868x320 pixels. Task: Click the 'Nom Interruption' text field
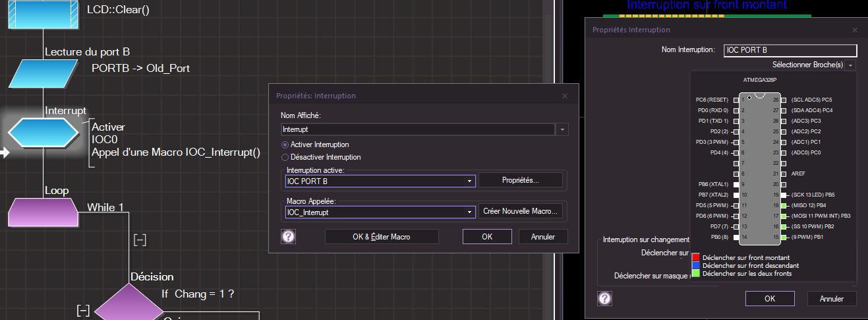pos(790,50)
